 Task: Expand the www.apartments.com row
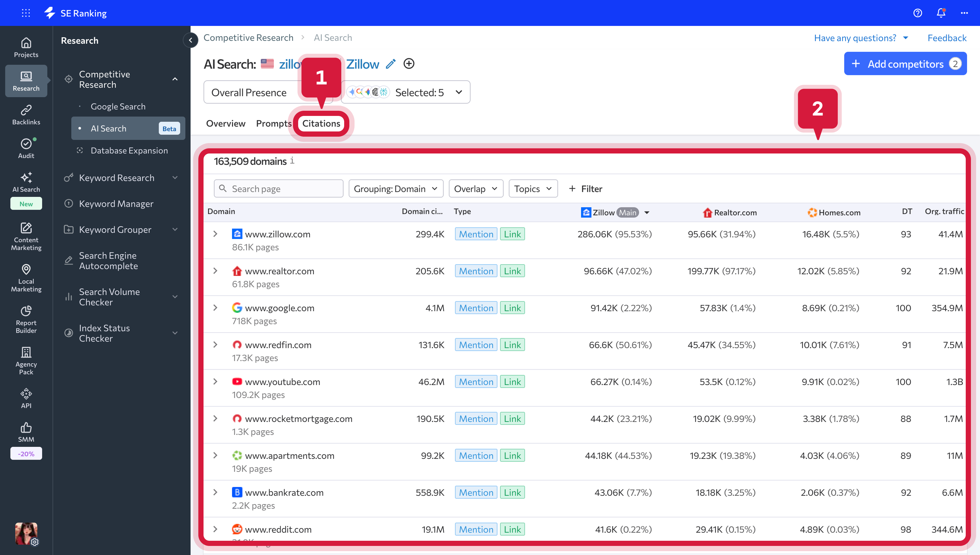pyautogui.click(x=215, y=456)
